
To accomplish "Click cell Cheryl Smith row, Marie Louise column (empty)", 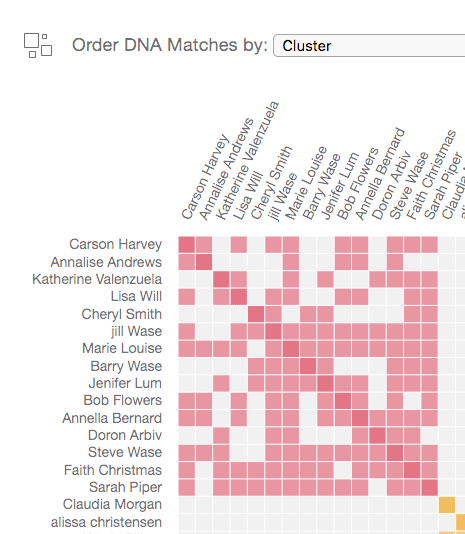I will (291, 314).
